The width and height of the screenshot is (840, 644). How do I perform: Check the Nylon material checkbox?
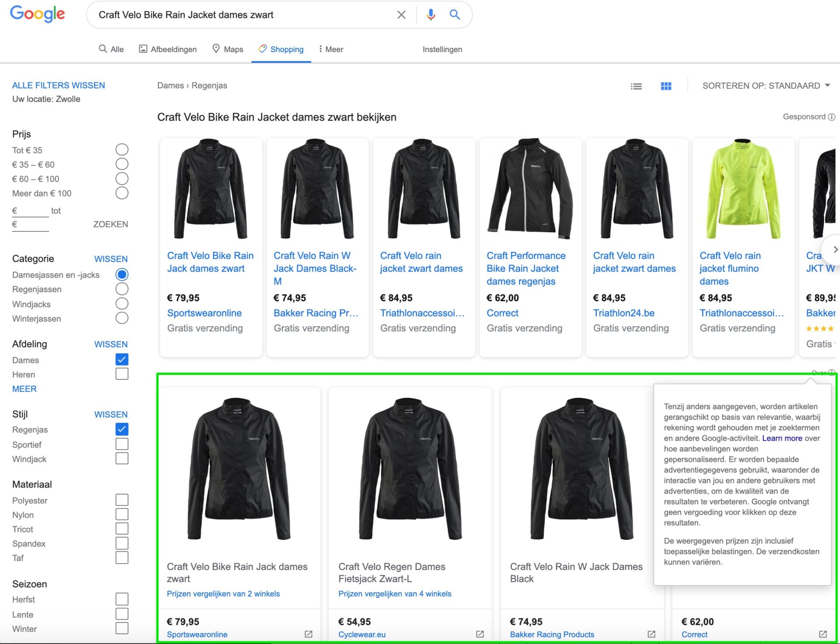pyautogui.click(x=122, y=514)
